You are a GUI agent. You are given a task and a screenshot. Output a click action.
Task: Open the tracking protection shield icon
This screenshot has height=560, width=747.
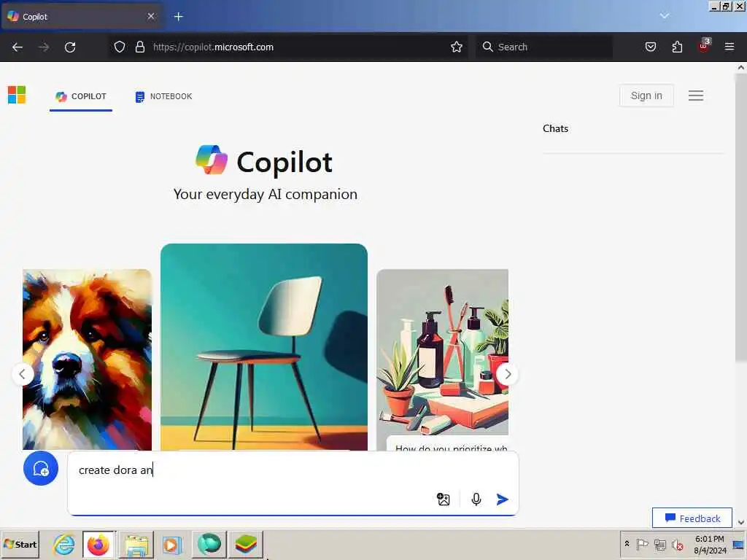(x=120, y=47)
